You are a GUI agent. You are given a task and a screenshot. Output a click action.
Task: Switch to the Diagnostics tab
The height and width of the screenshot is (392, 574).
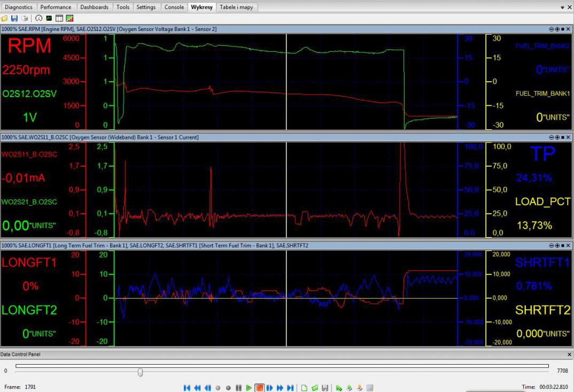tap(19, 7)
